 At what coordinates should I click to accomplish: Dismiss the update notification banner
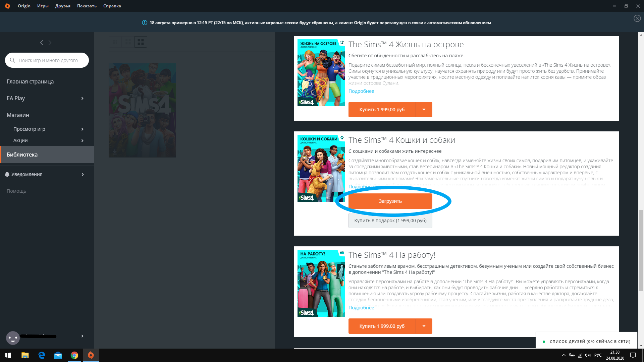click(x=637, y=18)
